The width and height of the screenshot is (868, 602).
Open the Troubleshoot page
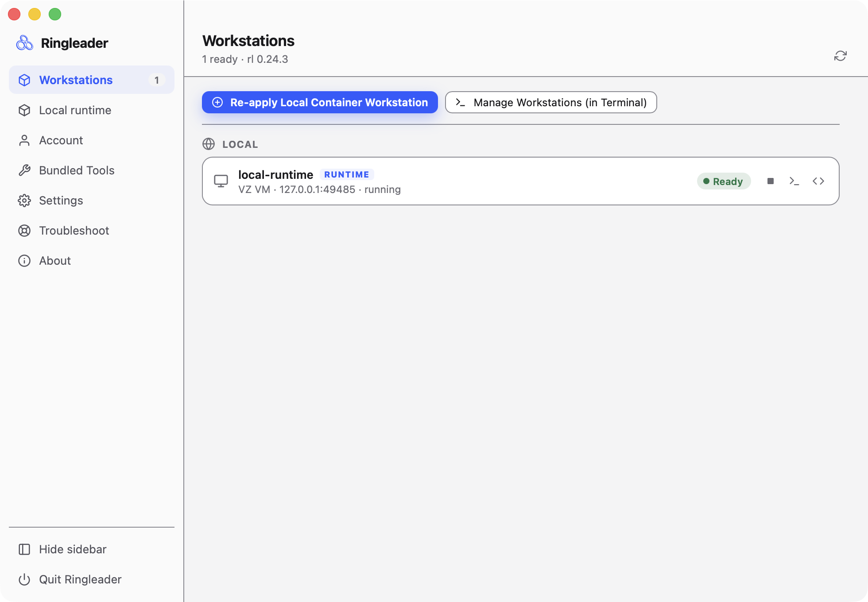[92, 230]
